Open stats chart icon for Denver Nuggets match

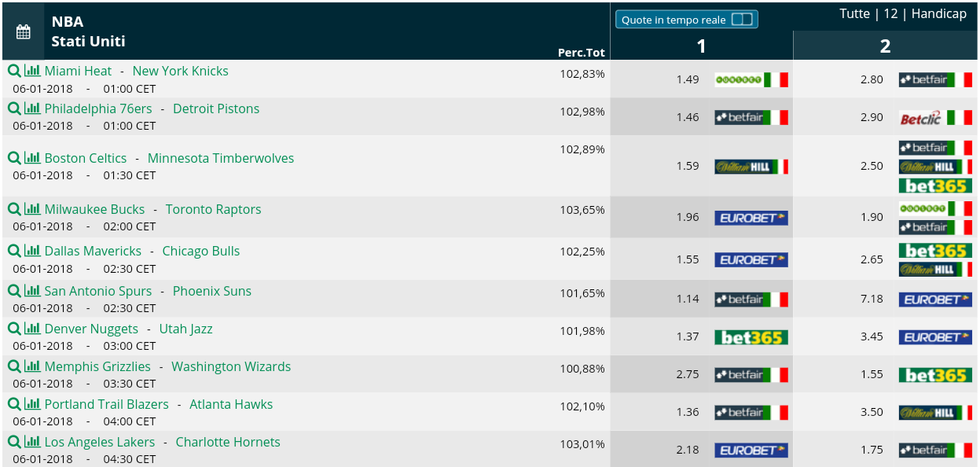(32, 328)
